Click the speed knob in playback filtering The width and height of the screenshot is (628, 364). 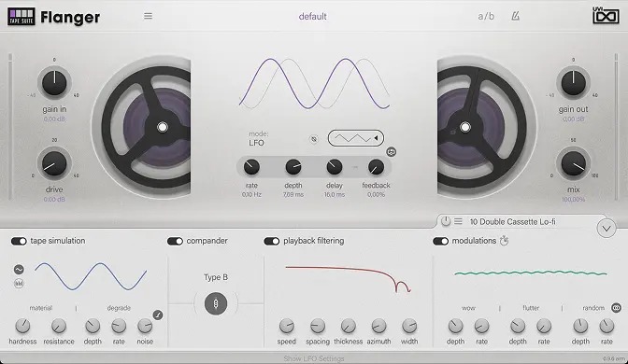coord(287,326)
